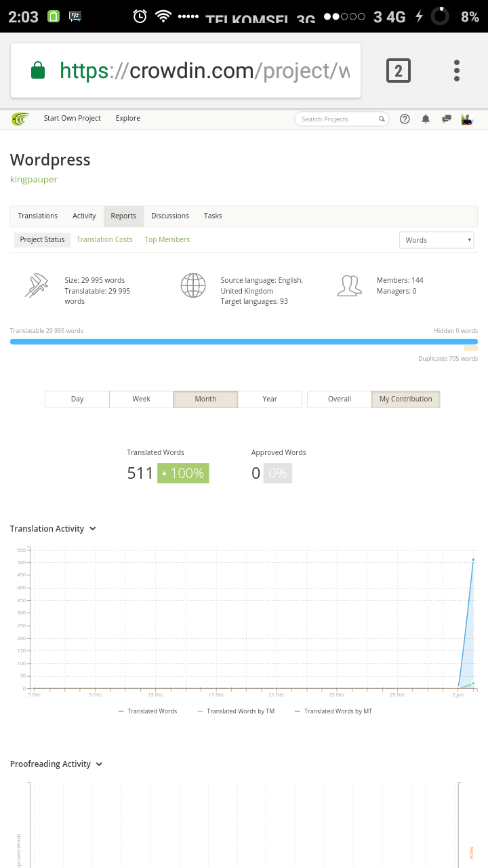
Task: Open the Translations tab
Action: point(38,216)
